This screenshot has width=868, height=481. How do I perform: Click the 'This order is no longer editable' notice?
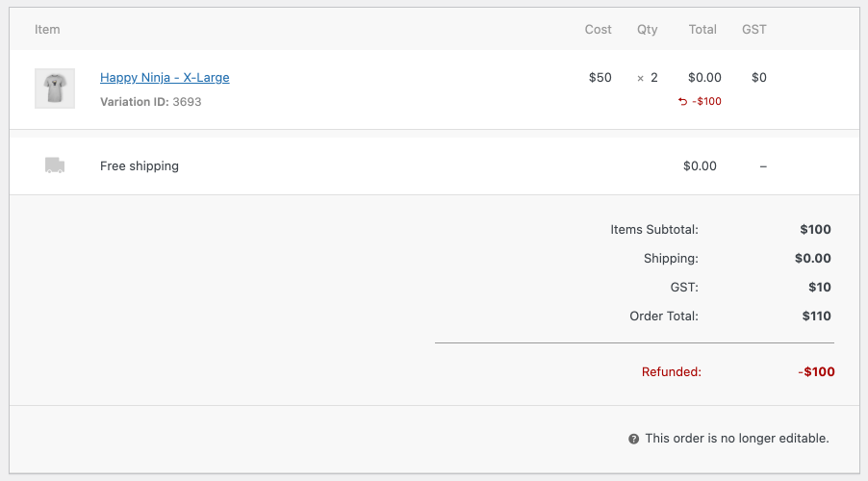click(x=736, y=439)
